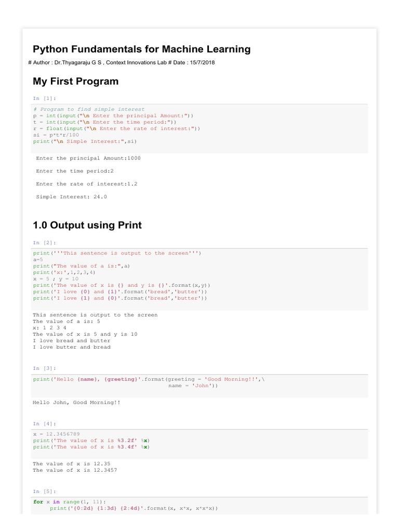Click the 'Simple Interest: 24.0' output line
This screenshot has height=532, width=399.
(72, 197)
